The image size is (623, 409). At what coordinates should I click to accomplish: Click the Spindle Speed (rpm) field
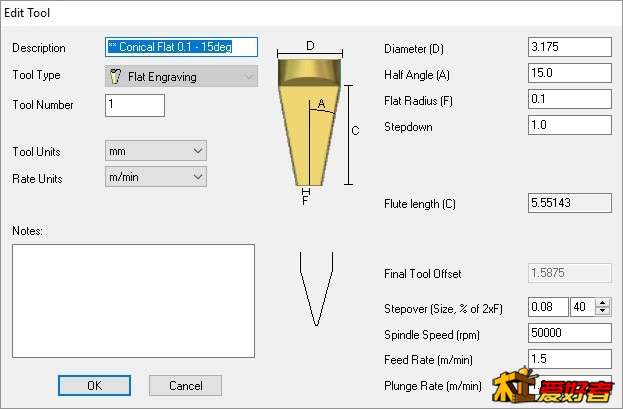pyautogui.click(x=569, y=333)
